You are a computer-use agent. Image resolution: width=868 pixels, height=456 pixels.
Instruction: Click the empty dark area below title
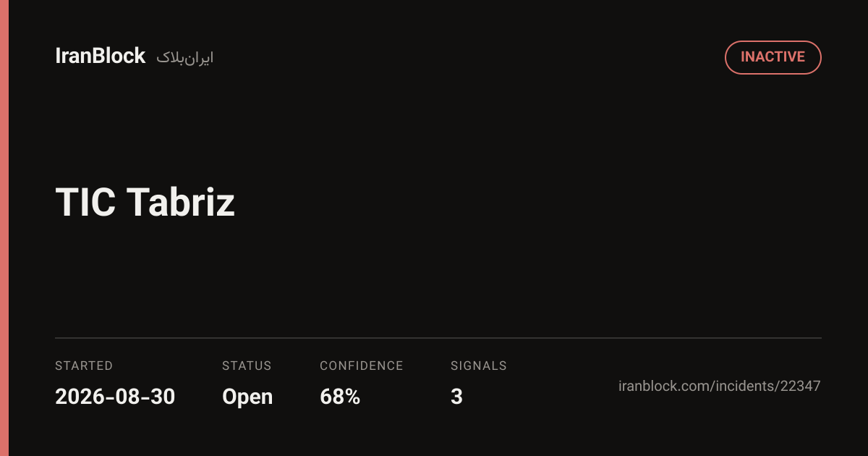pos(434,279)
